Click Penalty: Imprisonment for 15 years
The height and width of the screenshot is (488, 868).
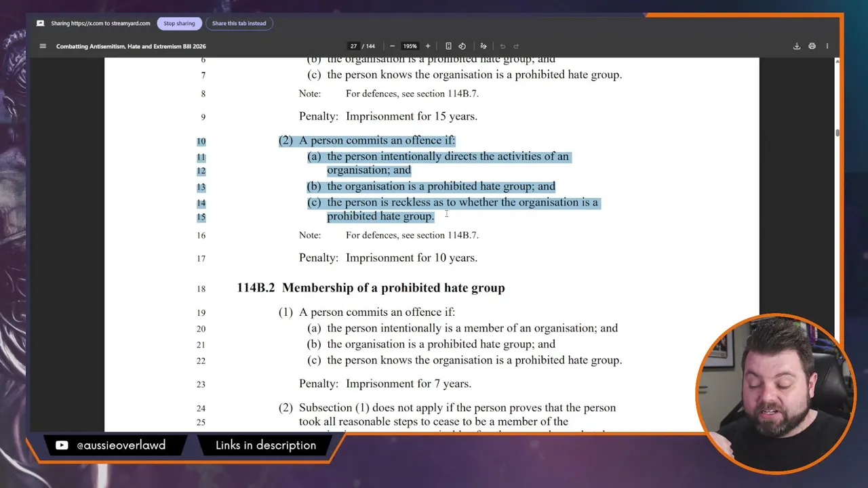pyautogui.click(x=388, y=117)
